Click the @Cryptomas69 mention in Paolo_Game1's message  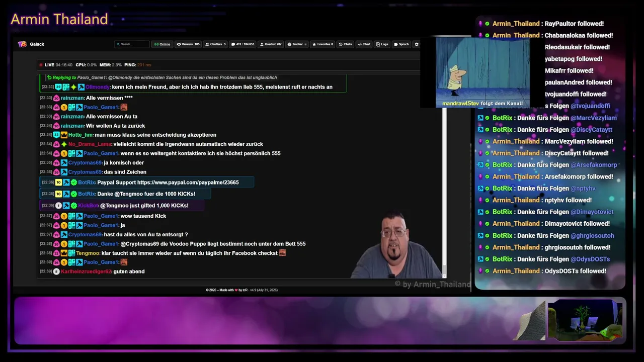click(x=140, y=244)
